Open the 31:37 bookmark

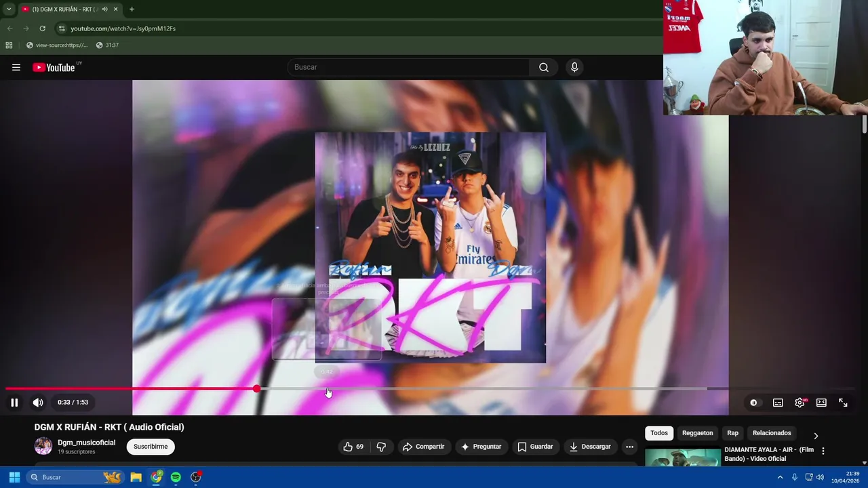coord(107,45)
